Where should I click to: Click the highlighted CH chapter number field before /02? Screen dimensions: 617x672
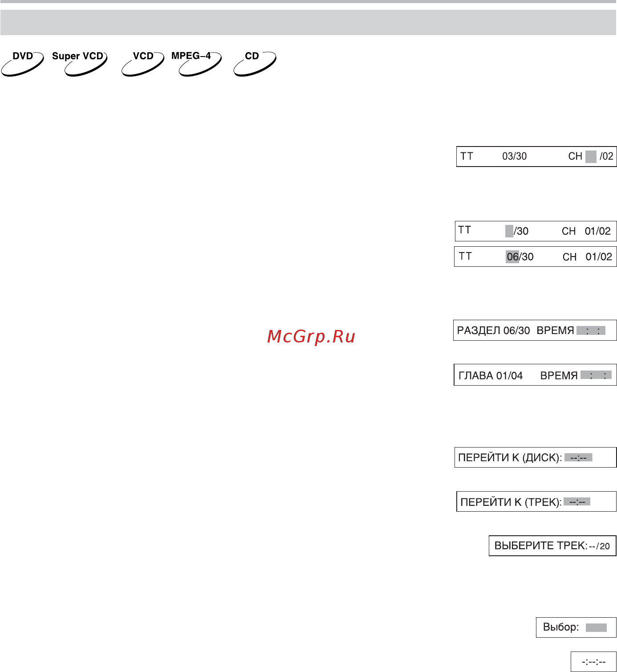591,157
